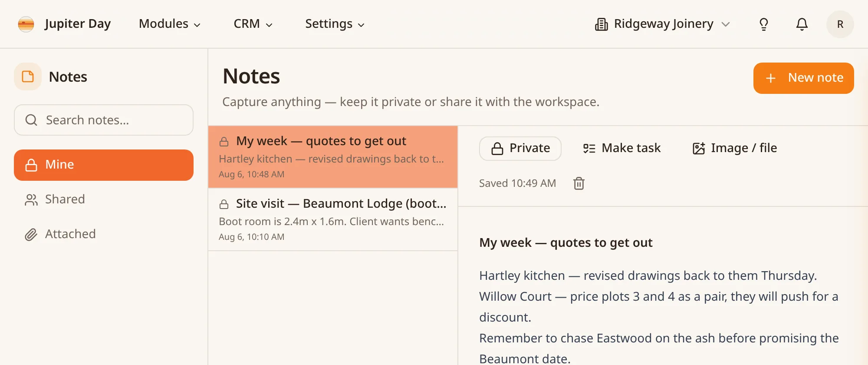Viewport: 868px width, 365px height.
Task: Expand the Modules dropdown
Action: 170,24
